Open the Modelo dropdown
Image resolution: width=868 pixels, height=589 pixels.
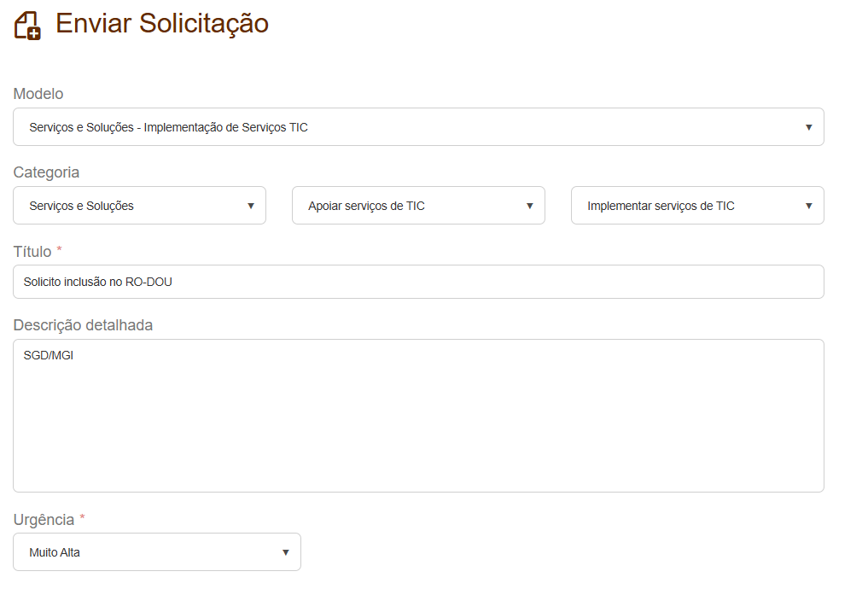(418, 126)
